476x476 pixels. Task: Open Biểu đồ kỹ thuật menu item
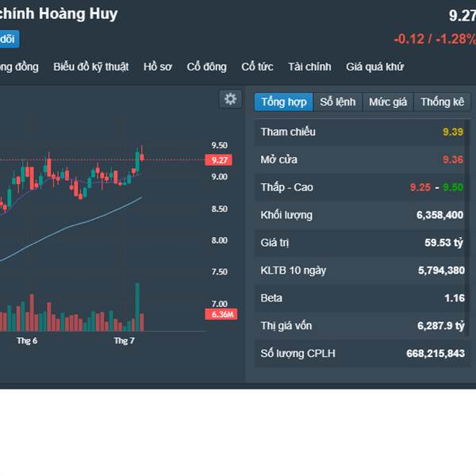90,67
